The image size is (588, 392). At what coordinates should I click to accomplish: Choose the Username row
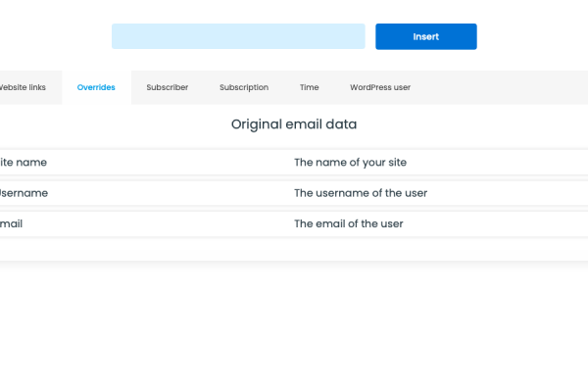click(x=294, y=193)
